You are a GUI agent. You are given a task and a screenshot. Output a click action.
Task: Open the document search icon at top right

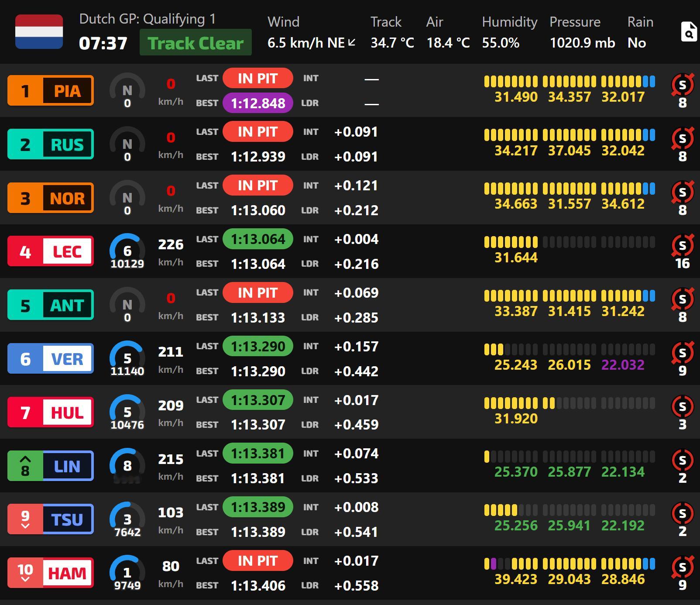(x=689, y=31)
